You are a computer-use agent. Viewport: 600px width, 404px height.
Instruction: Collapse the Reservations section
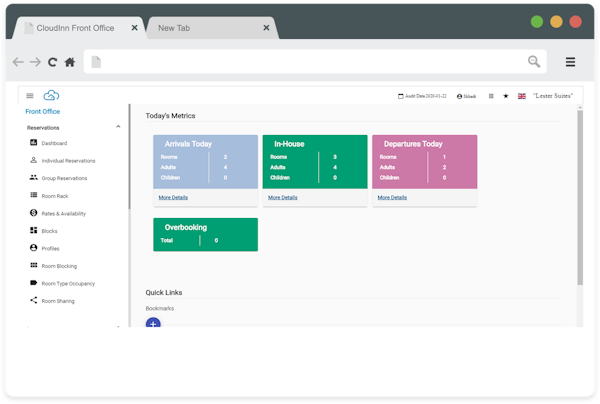(118, 127)
